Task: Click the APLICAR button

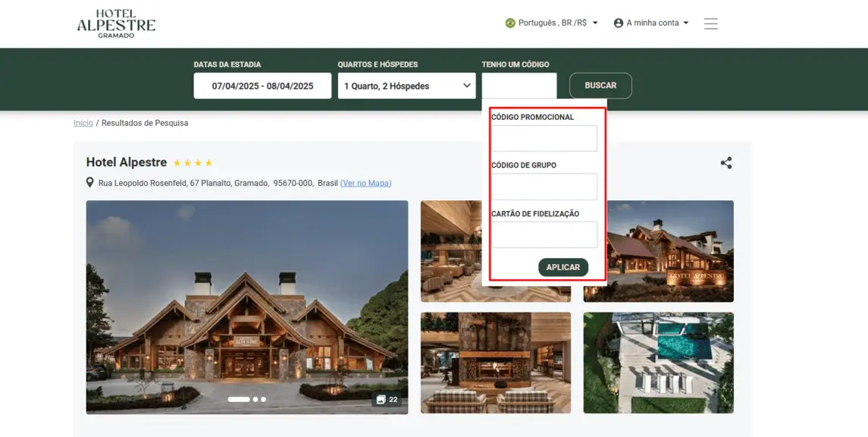Action: (x=563, y=267)
